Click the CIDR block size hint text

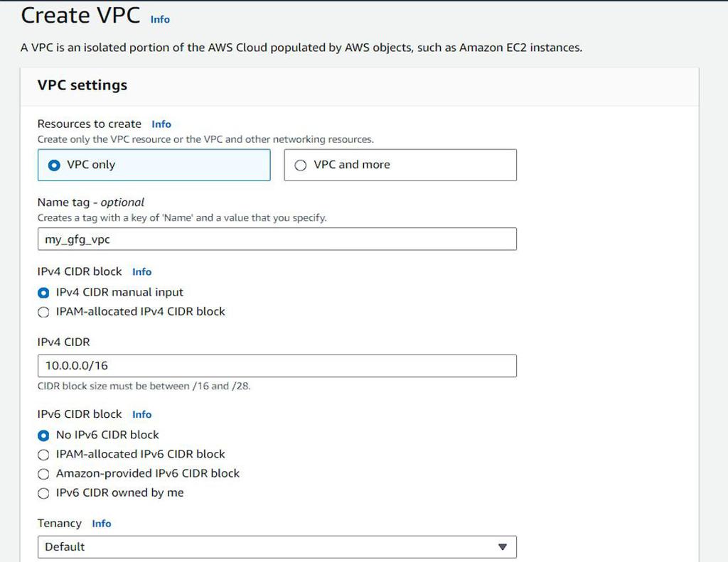144,387
